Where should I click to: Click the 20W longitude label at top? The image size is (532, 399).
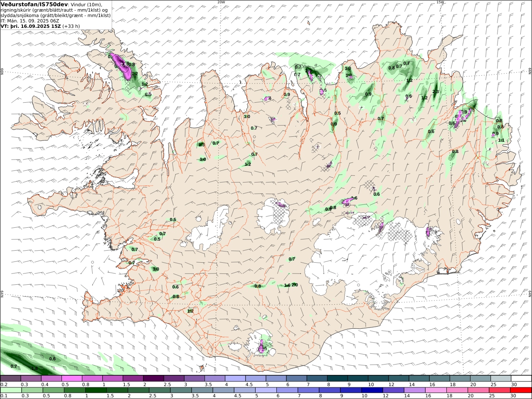(x=221, y=2)
